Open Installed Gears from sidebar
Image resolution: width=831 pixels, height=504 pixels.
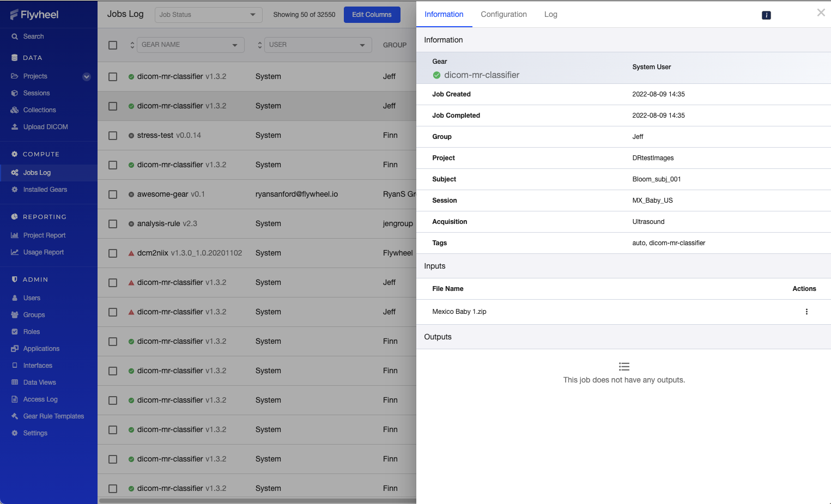point(45,190)
